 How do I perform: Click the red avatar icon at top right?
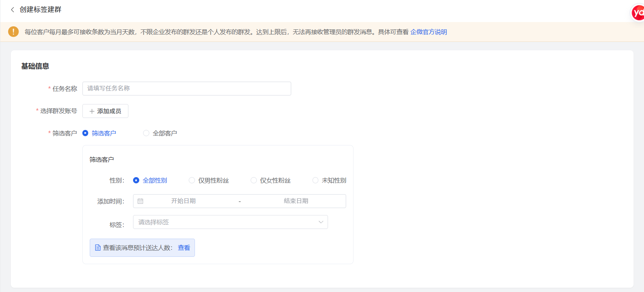coord(638,13)
